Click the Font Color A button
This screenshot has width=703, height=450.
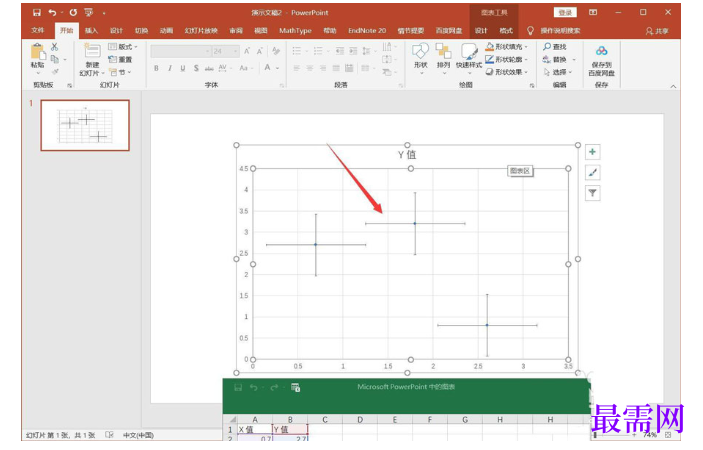(268, 68)
